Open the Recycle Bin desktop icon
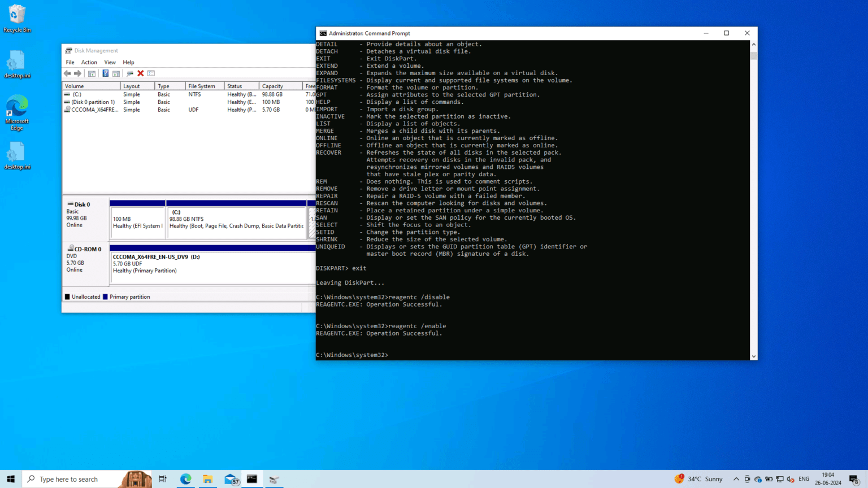This screenshot has width=868, height=488. click(17, 19)
